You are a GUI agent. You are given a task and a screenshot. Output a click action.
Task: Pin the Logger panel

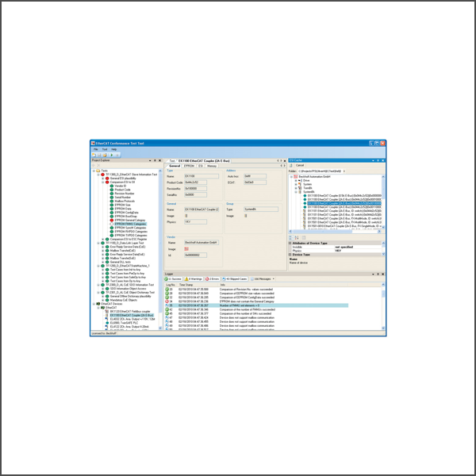(378, 274)
